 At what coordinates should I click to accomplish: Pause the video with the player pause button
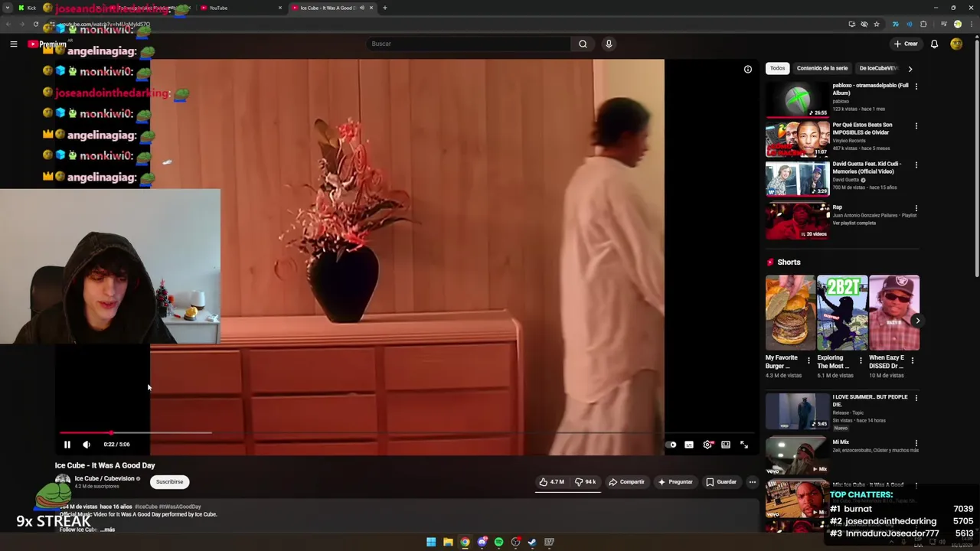[67, 444]
